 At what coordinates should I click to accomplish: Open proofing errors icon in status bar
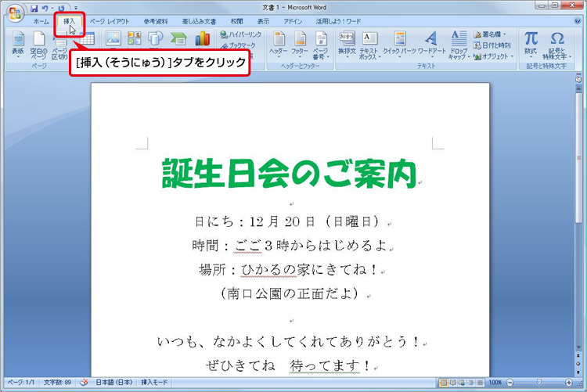84,383
